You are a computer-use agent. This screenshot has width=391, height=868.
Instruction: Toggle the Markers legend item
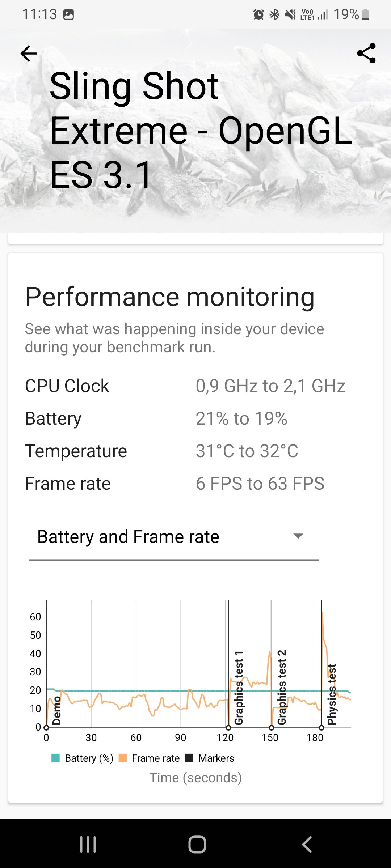click(210, 758)
